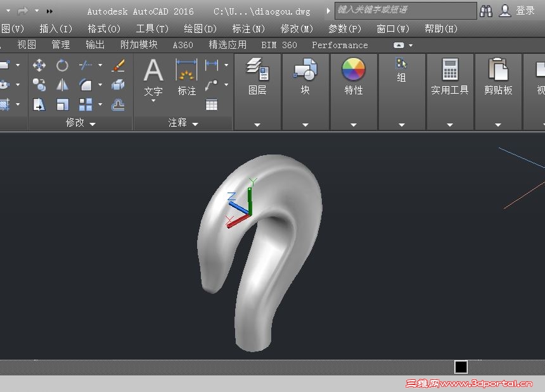This screenshot has height=392, width=545.
Task: Click the binoculars search icon
Action: coord(486,11)
